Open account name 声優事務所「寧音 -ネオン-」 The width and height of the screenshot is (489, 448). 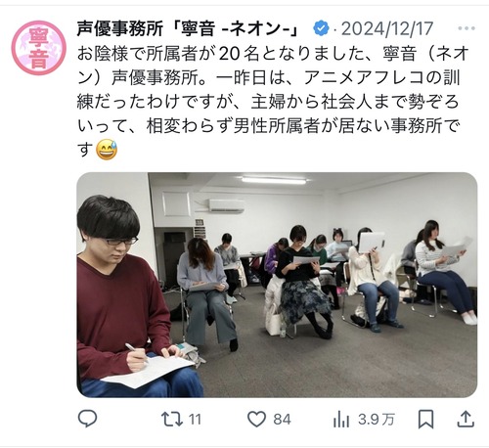[188, 28]
